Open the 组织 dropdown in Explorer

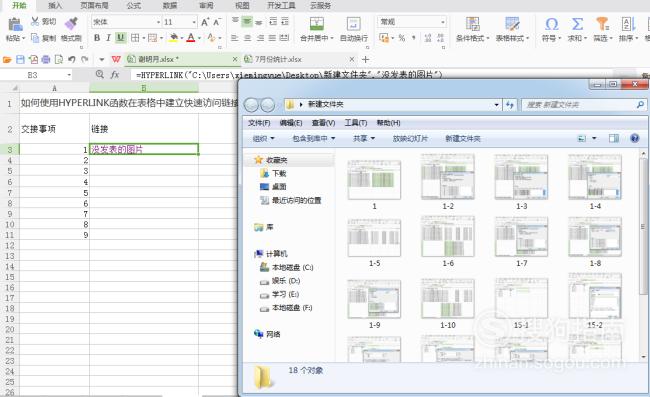pos(263,138)
